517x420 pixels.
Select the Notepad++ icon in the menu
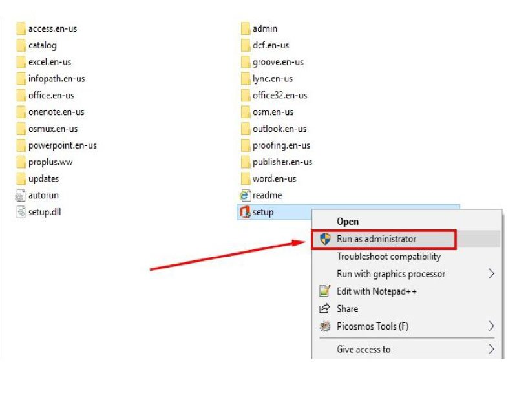click(324, 291)
